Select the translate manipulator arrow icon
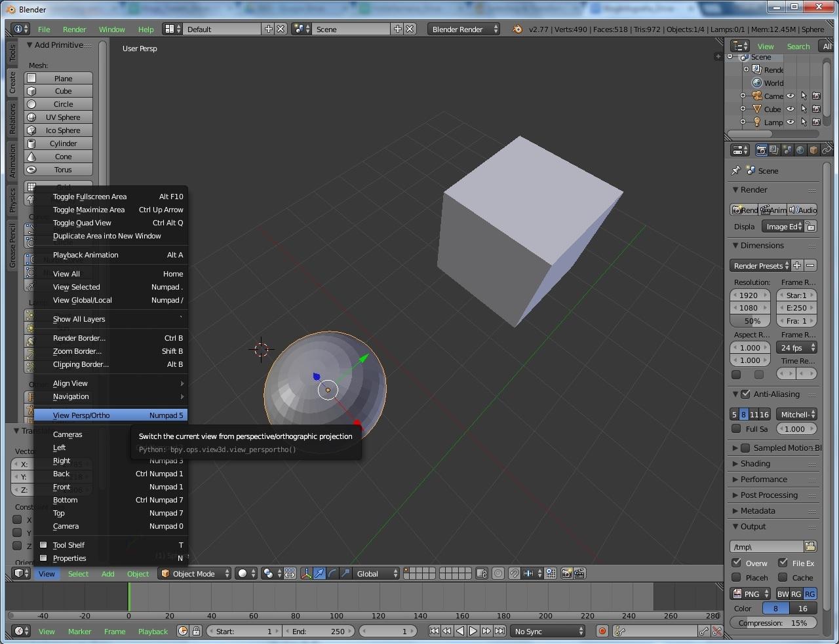Viewport: 839px width, 644px height. (319, 574)
